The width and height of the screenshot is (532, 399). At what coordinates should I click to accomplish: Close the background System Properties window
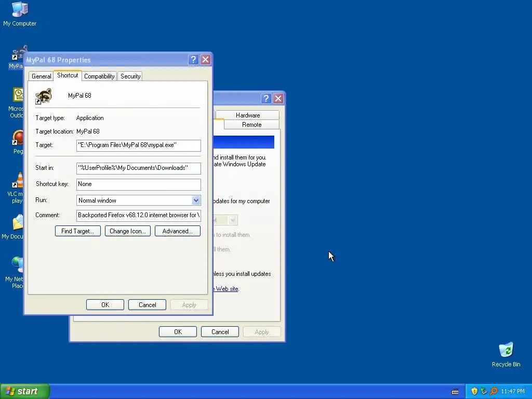pyautogui.click(x=278, y=98)
